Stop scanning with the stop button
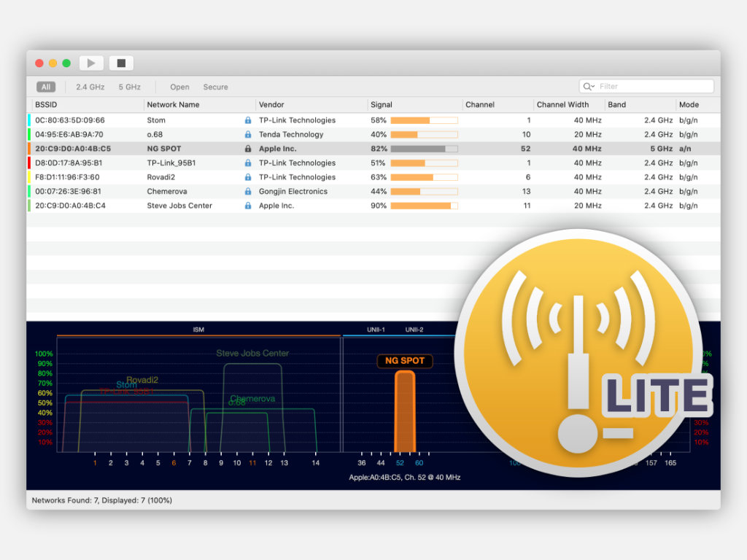 [x=121, y=63]
